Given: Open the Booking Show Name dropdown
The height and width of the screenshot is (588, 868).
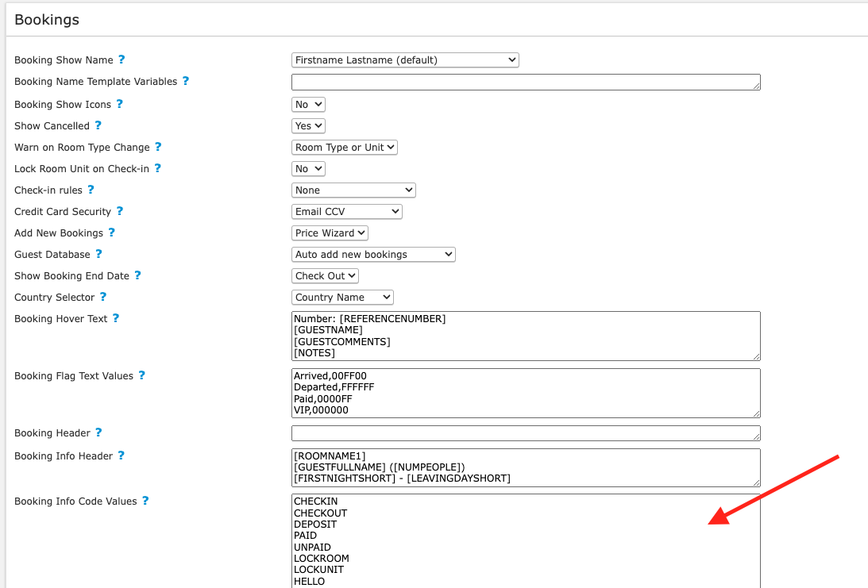Looking at the screenshot, I should (x=405, y=60).
